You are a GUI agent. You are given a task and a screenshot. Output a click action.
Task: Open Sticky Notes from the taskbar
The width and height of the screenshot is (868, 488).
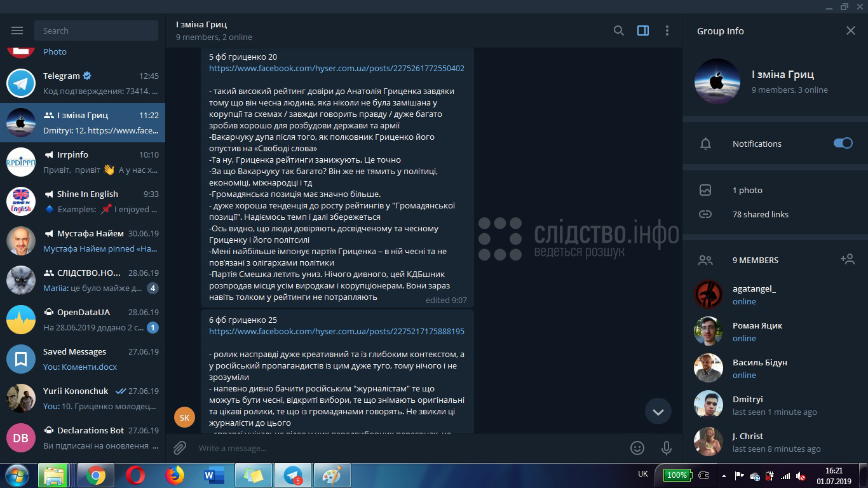[x=253, y=475]
